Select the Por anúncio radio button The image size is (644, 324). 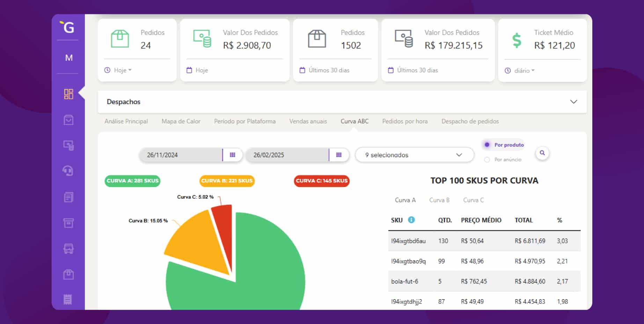click(486, 159)
